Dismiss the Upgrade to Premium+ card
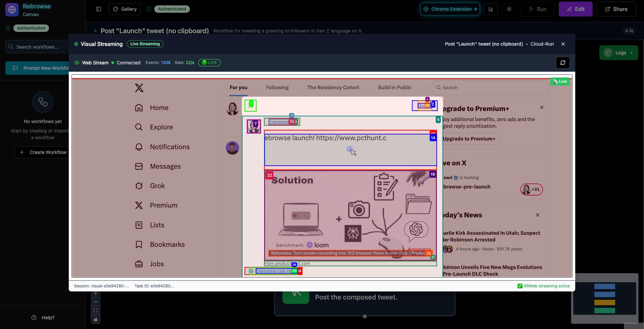 (x=542, y=107)
